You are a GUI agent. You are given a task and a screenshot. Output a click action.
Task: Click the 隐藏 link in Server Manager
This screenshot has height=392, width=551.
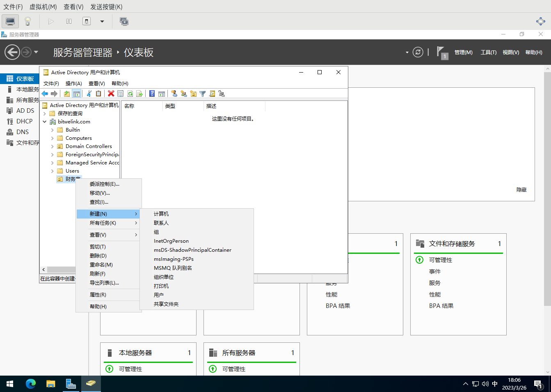[x=521, y=190]
